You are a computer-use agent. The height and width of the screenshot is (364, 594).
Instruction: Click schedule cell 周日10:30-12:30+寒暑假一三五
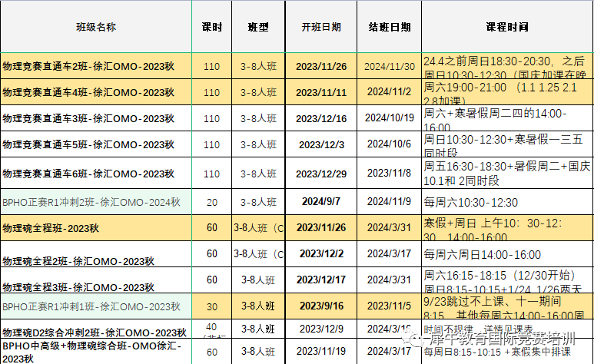507,144
